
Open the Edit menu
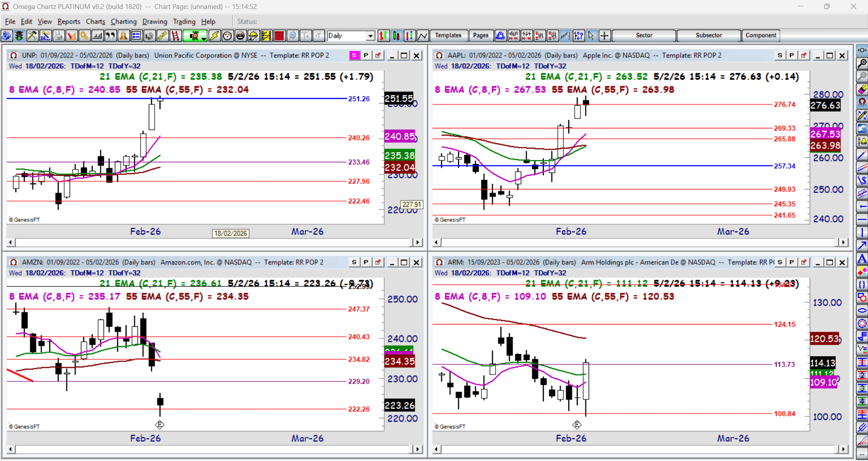coord(26,22)
